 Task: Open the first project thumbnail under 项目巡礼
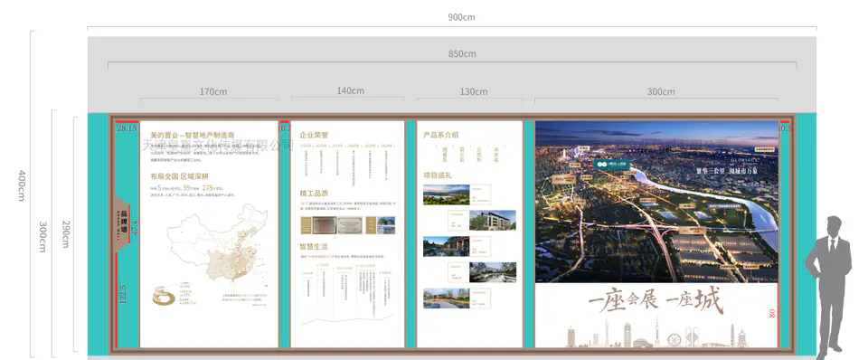pyautogui.click(x=446, y=195)
